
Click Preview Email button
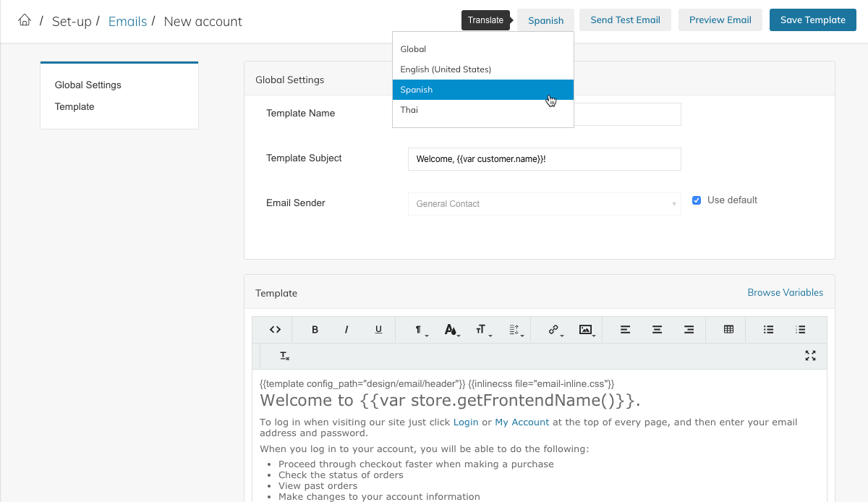point(720,20)
